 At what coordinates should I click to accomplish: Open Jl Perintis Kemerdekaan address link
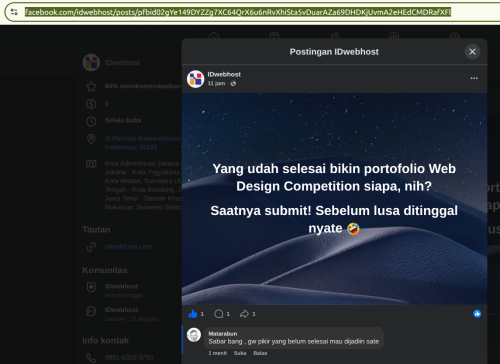click(x=143, y=143)
